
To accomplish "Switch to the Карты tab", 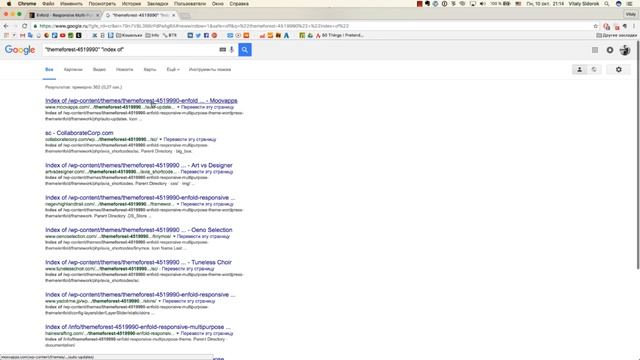I will pos(150,69).
